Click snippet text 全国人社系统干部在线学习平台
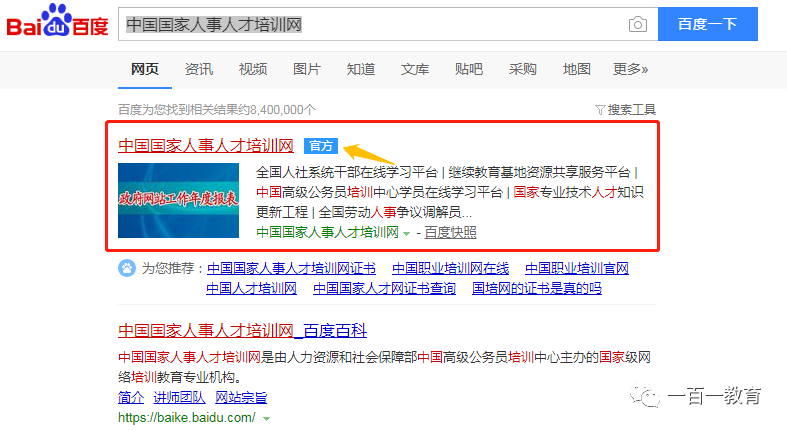The image size is (787, 430). click(347, 173)
